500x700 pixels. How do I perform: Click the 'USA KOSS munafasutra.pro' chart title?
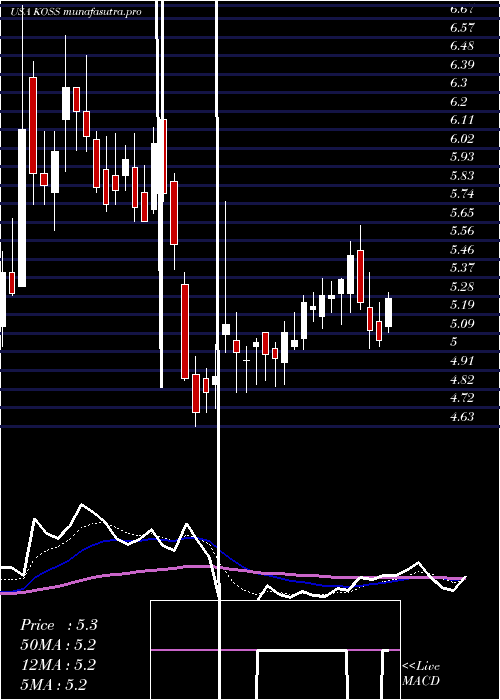coord(76,12)
